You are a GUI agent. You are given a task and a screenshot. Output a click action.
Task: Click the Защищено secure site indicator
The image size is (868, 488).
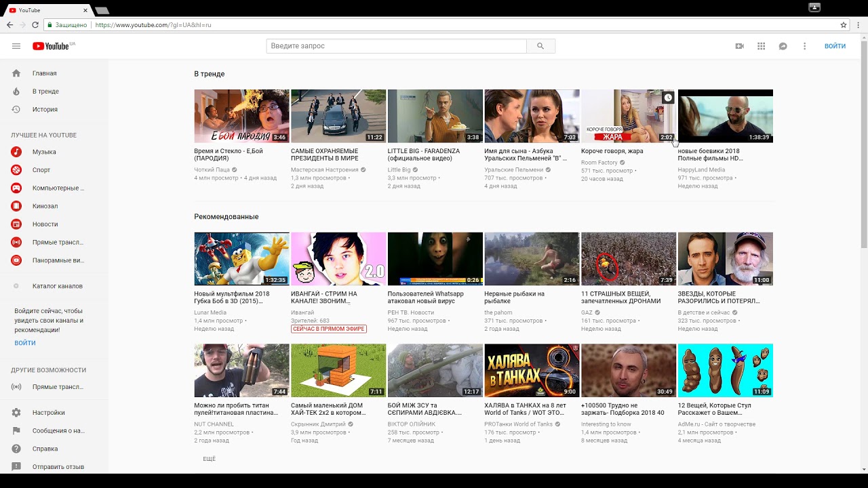click(66, 25)
